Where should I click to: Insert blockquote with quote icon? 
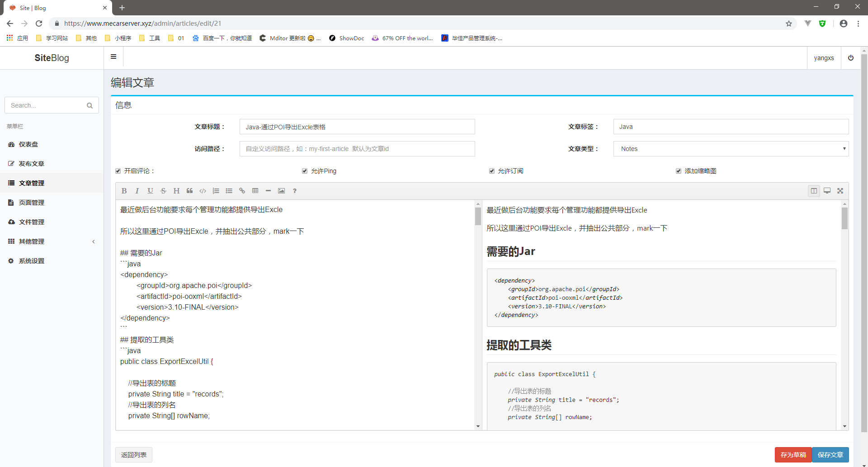189,191
